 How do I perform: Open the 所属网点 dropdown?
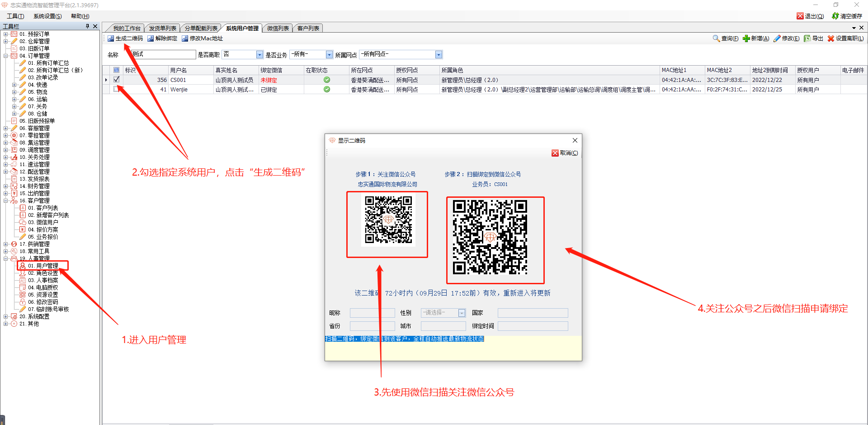click(x=439, y=55)
